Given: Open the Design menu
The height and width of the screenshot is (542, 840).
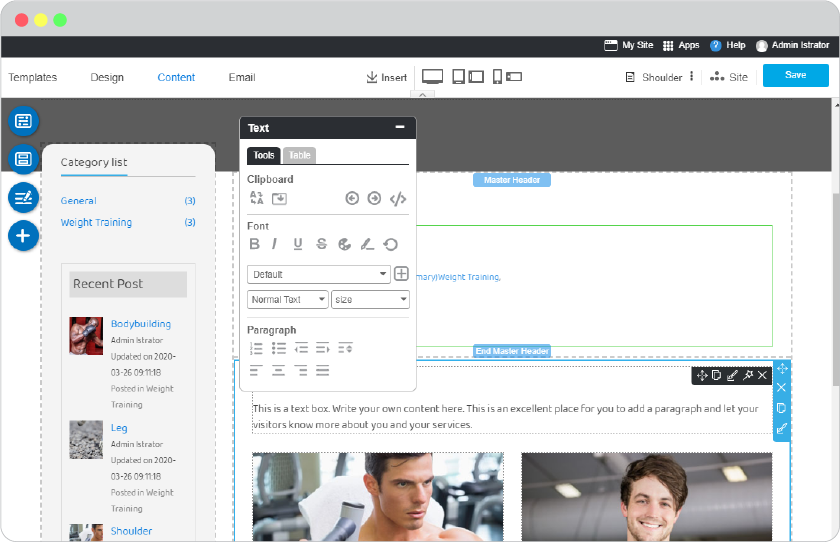Looking at the screenshot, I should click(107, 77).
